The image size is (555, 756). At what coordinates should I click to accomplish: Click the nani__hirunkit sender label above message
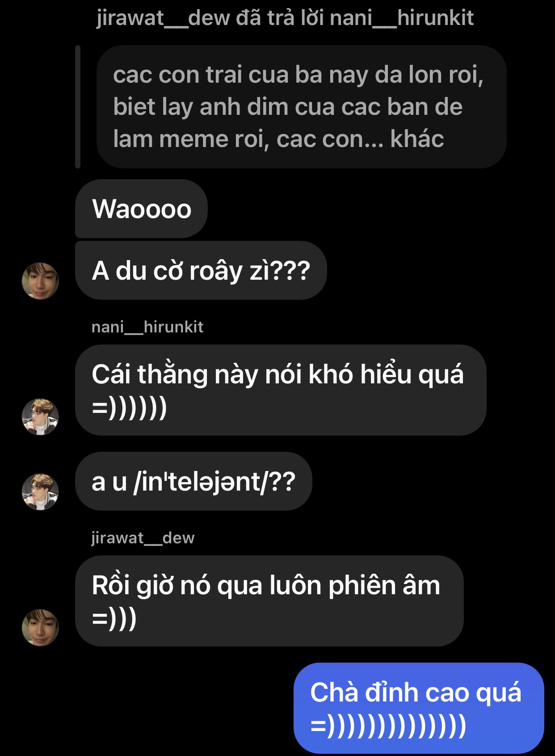(x=147, y=327)
